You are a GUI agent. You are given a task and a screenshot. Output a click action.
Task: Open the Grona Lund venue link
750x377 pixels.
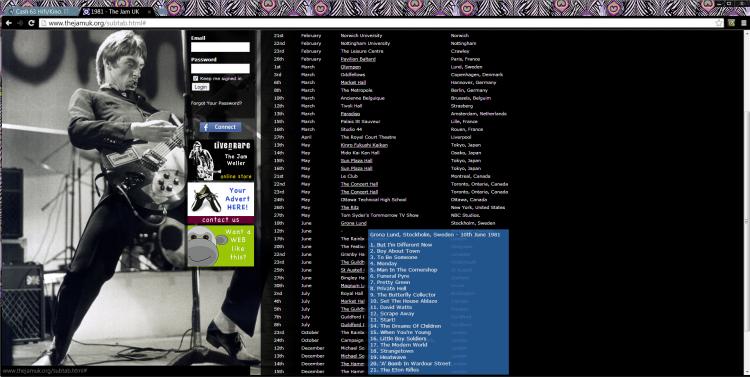point(353,223)
